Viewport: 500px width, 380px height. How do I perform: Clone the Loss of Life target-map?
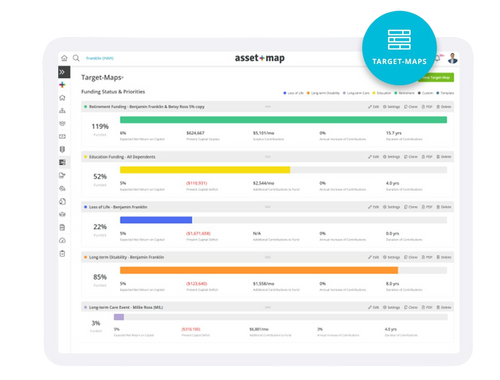coord(411,207)
